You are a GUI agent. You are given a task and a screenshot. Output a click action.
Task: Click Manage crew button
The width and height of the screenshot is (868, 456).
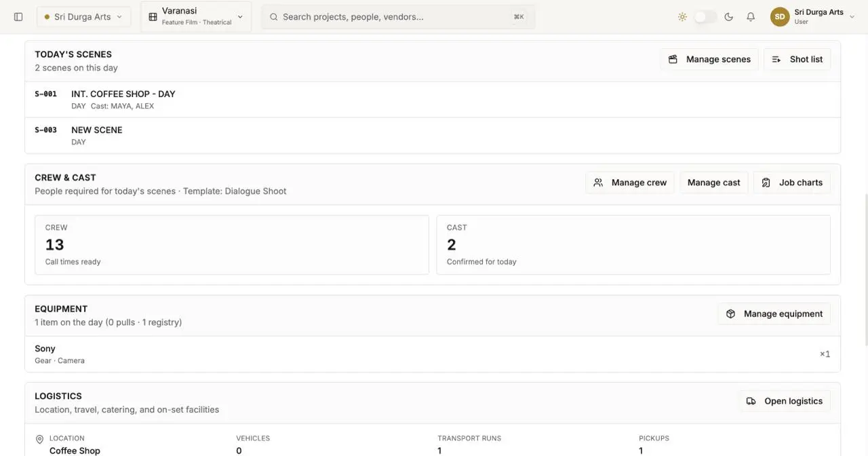pyautogui.click(x=630, y=183)
